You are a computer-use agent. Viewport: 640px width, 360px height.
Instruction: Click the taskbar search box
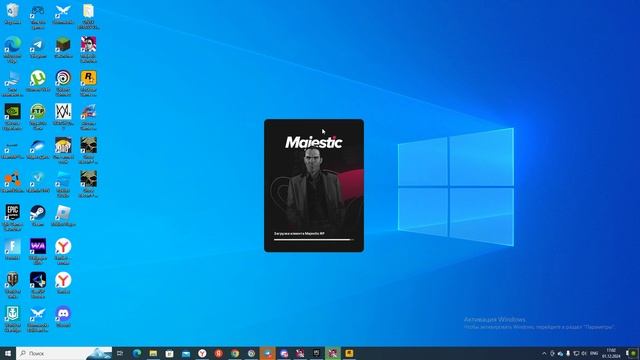pos(64,353)
